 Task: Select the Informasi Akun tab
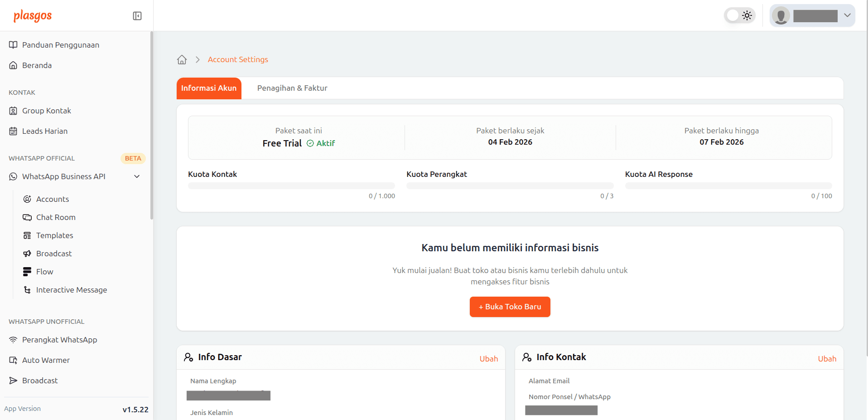(x=209, y=88)
